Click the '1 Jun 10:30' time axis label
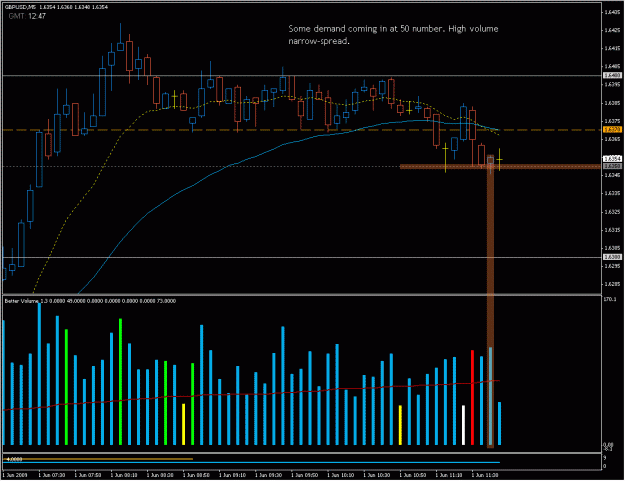Viewport: 625px width, 481px height. (x=377, y=475)
